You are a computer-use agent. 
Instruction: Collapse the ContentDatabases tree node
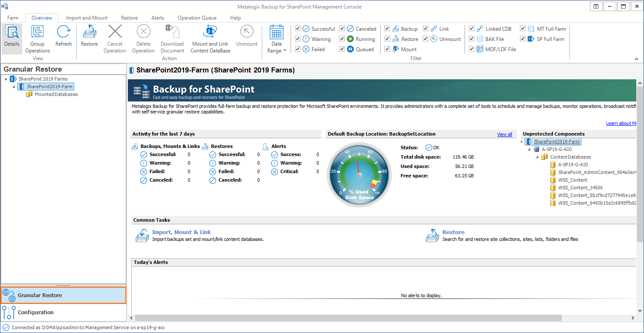[537, 157]
